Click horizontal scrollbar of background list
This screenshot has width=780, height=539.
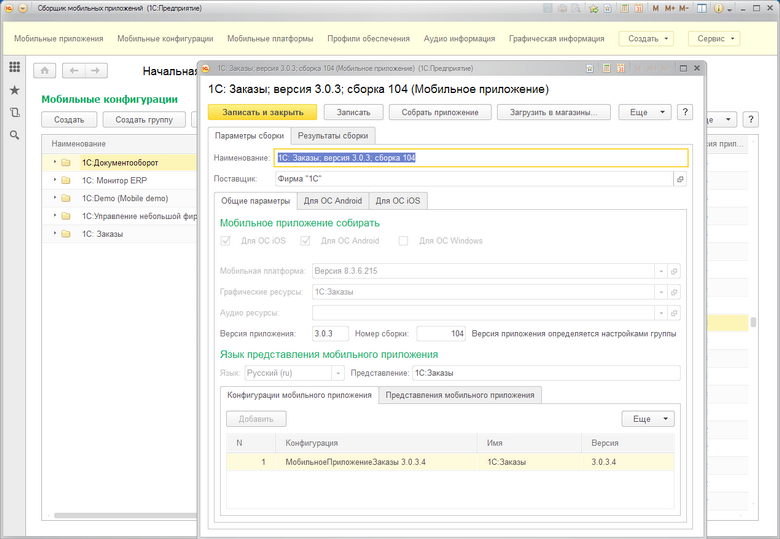coord(124,515)
